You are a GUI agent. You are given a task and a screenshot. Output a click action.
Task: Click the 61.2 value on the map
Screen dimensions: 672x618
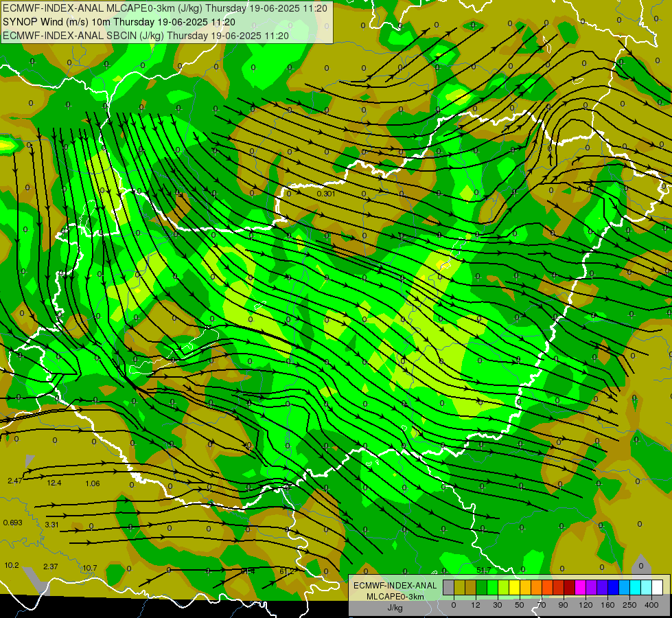[287, 571]
